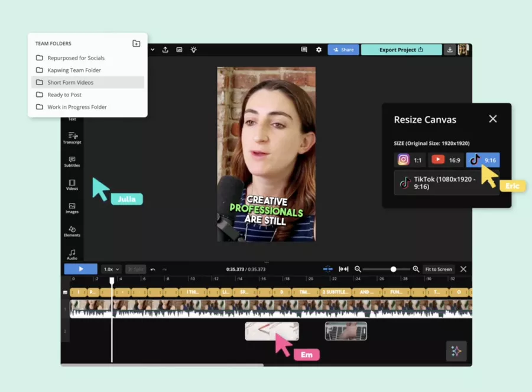Click the Export Project button
This screenshot has width=532, height=392.
tap(401, 50)
